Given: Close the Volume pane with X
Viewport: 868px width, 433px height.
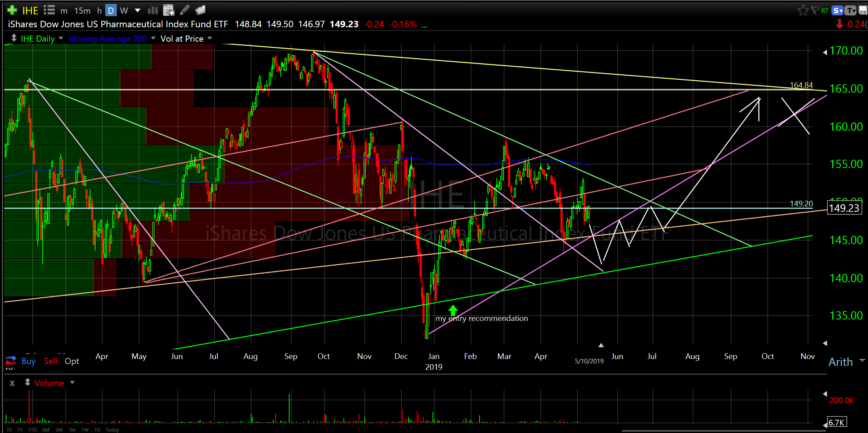Looking at the screenshot, I should [12, 383].
